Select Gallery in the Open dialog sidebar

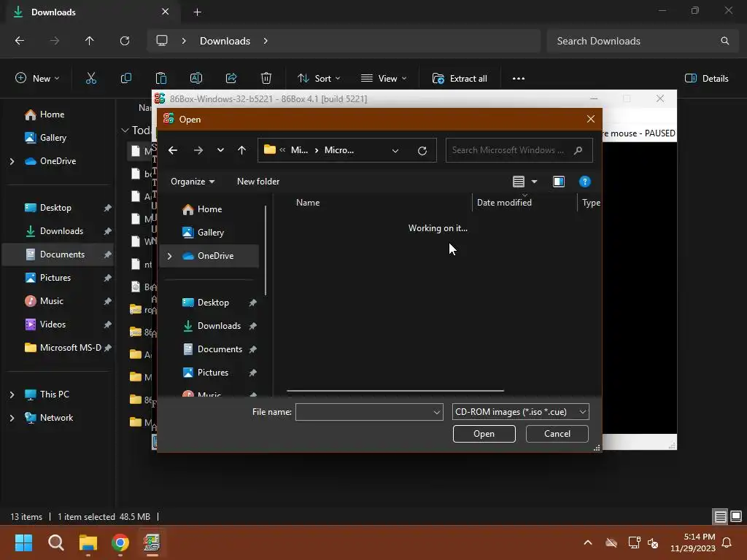pyautogui.click(x=211, y=233)
